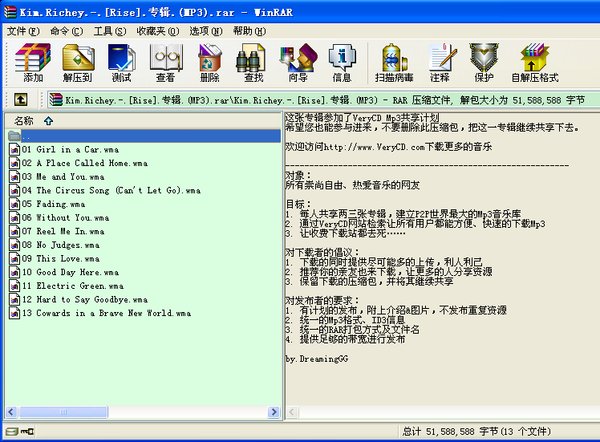
Task: Click the 保护 (Protect) shield icon
Action: tap(484, 63)
